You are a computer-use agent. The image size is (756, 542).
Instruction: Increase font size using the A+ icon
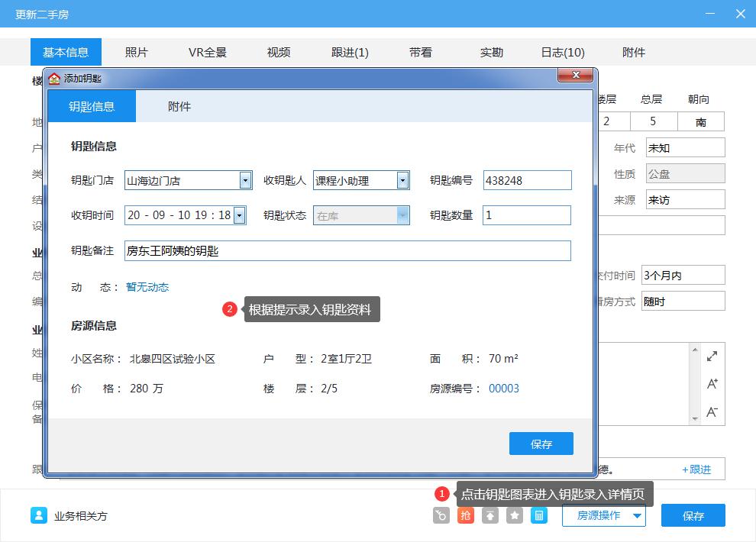point(712,384)
